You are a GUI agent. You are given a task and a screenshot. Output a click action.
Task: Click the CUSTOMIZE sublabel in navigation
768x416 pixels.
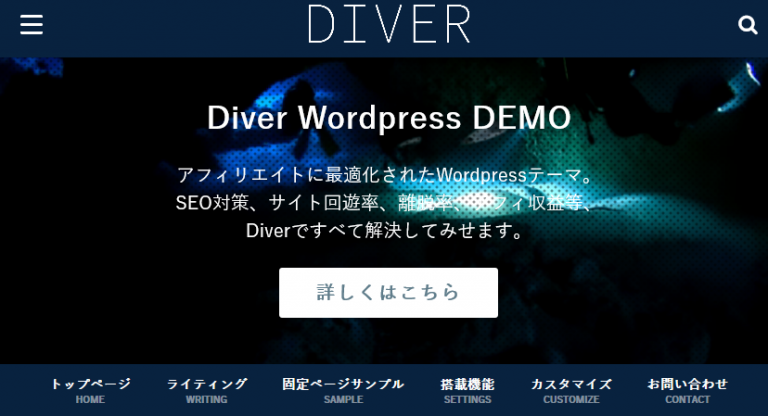tap(571, 400)
